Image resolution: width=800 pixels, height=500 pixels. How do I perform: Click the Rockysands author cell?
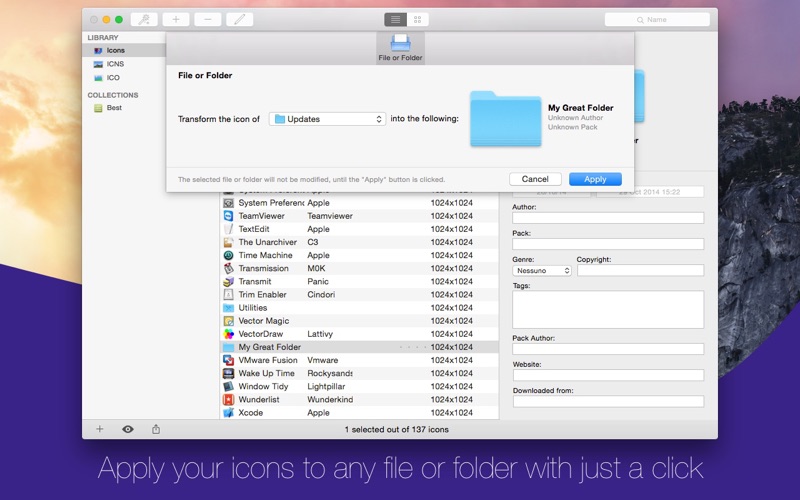click(330, 373)
